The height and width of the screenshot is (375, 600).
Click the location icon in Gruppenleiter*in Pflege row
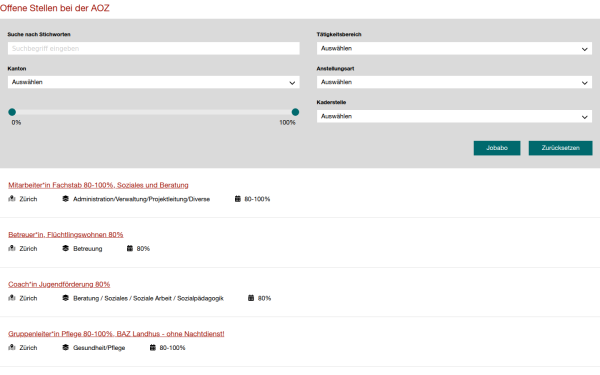pos(12,347)
